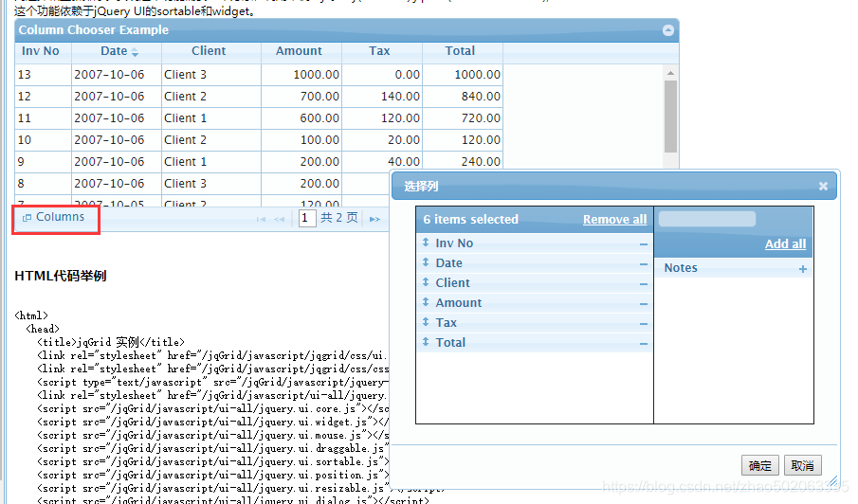Screen dimensions: 858x504
Task: Remove Date column with minus icon
Action: [x=644, y=264]
